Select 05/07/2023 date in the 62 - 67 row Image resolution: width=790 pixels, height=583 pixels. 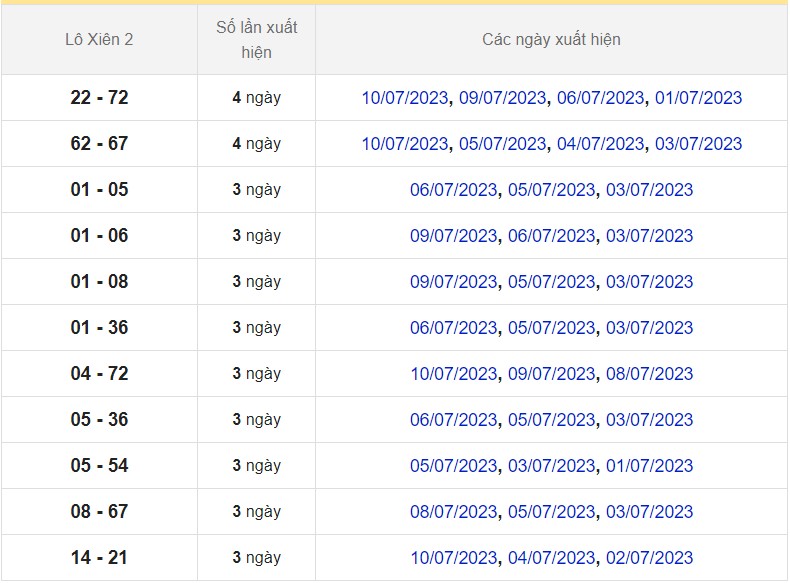[x=503, y=144]
